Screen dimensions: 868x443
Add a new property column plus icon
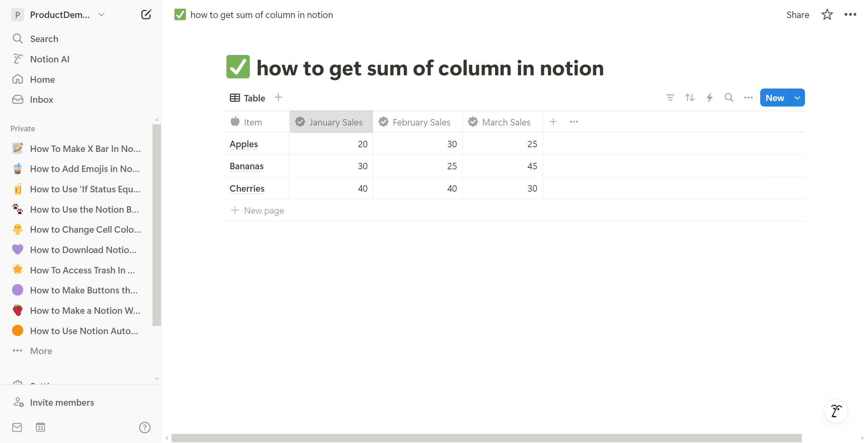(553, 122)
